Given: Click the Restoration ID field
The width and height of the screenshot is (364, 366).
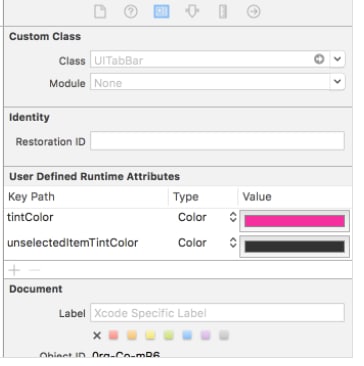Looking at the screenshot, I should point(217,141).
